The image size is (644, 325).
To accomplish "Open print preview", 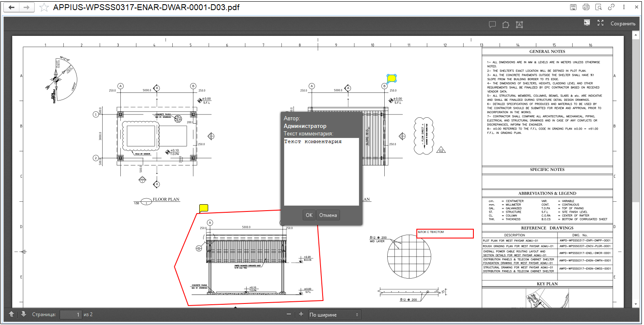I will pos(598,7).
